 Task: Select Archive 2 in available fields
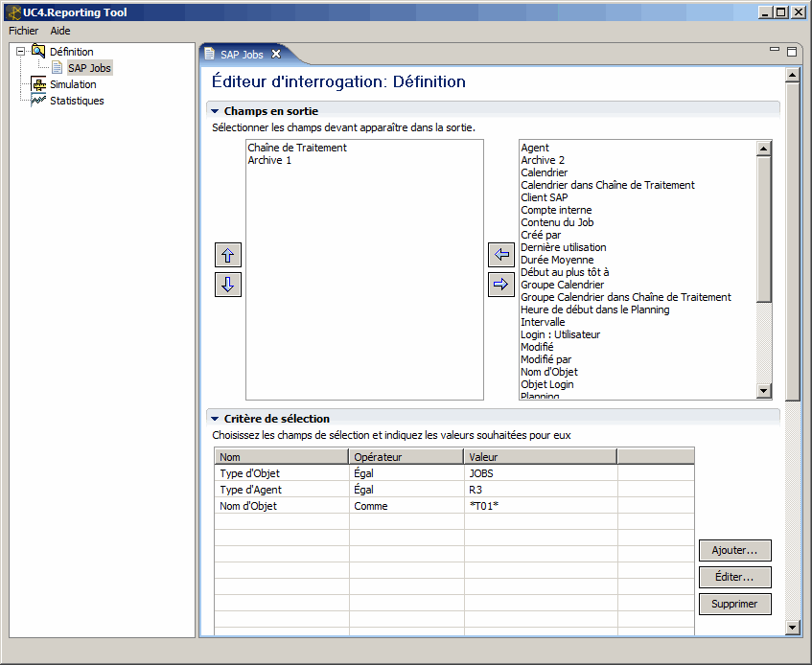click(x=543, y=160)
